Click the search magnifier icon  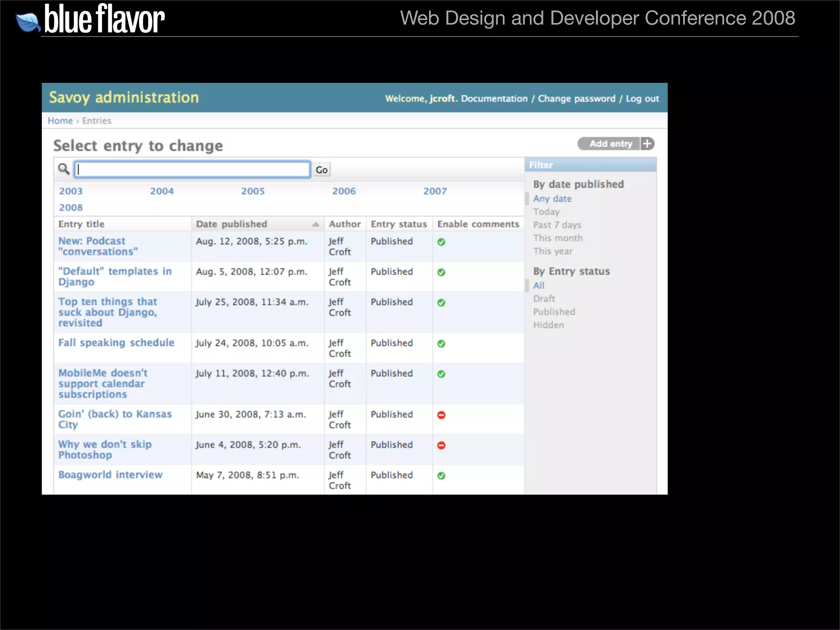coord(64,169)
